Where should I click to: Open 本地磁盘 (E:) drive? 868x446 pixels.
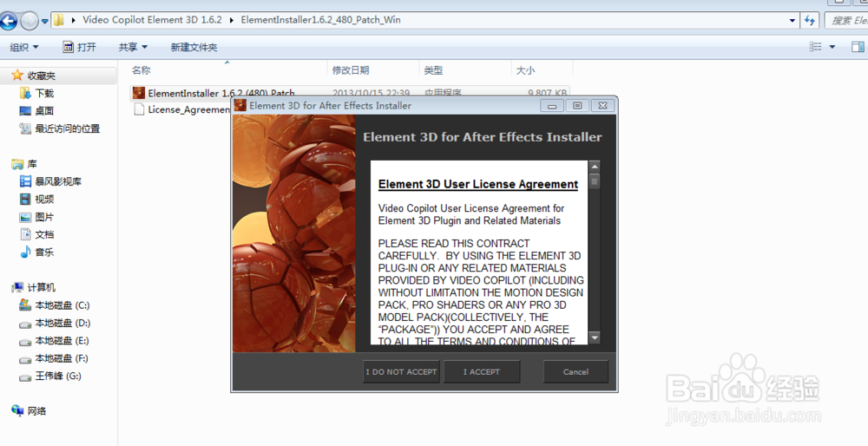coord(62,341)
